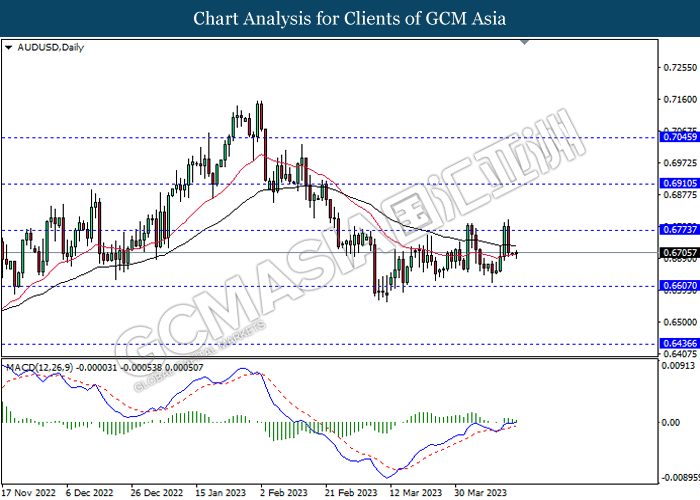The image size is (700, 500).
Task: Click the 21 Feb 2023 date label
Action: [x=351, y=493]
